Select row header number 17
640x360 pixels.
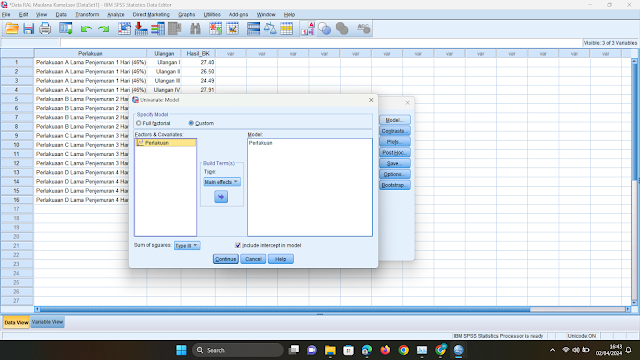point(17,209)
